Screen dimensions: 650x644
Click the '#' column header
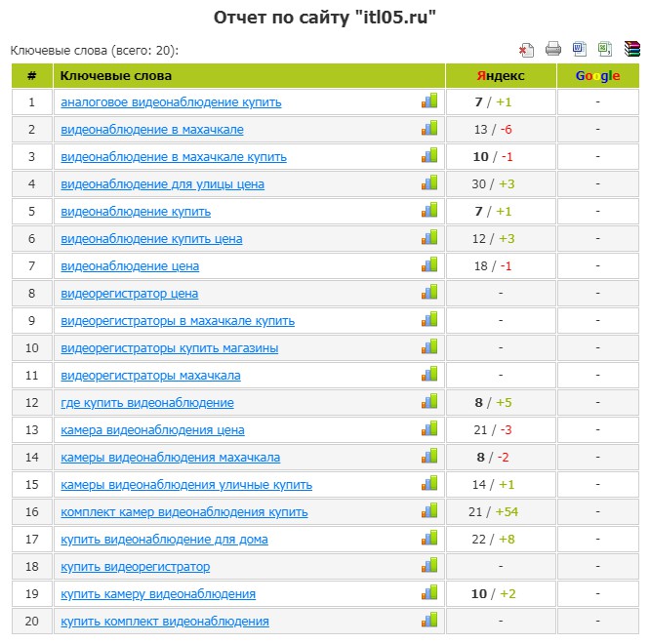(32, 76)
